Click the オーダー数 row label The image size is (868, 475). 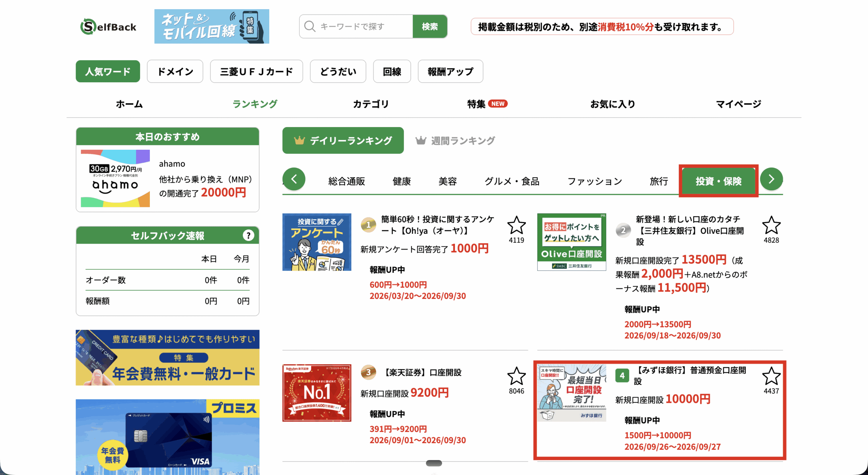pyautogui.click(x=105, y=280)
